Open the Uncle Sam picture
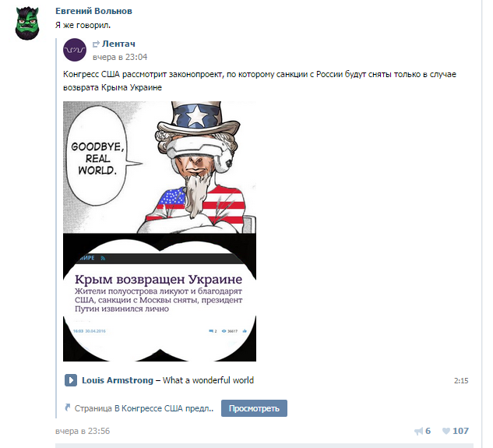Image resolution: width=493 pixels, height=448 pixels. pyautogui.click(x=160, y=167)
